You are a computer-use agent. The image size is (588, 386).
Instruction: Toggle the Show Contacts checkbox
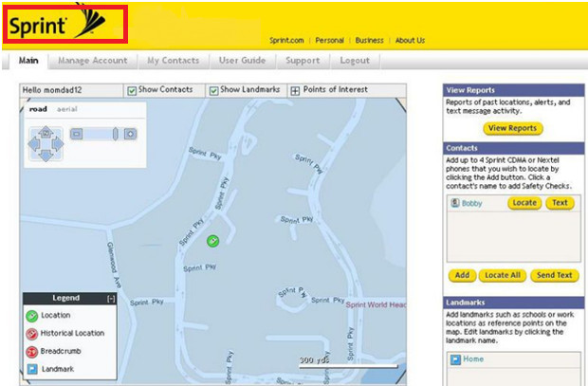point(131,91)
